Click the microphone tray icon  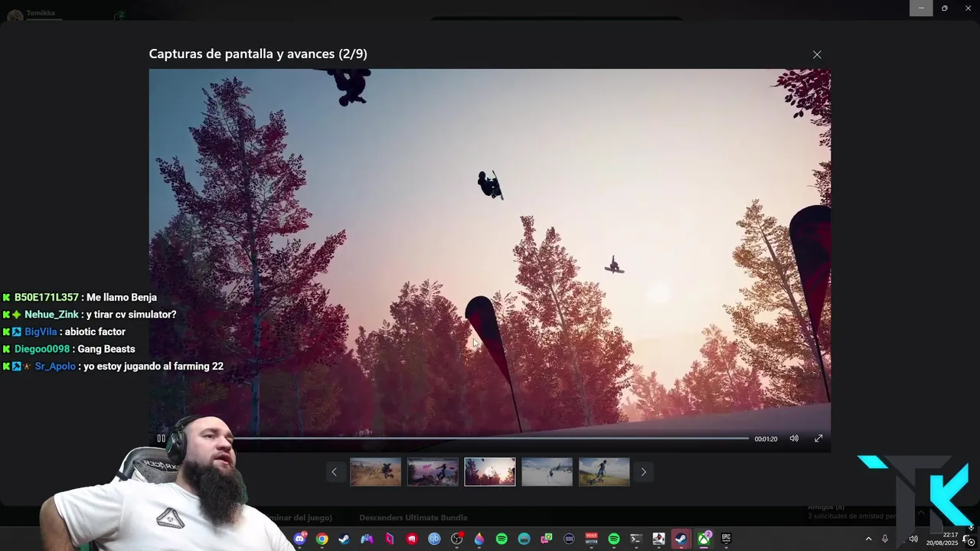(885, 539)
